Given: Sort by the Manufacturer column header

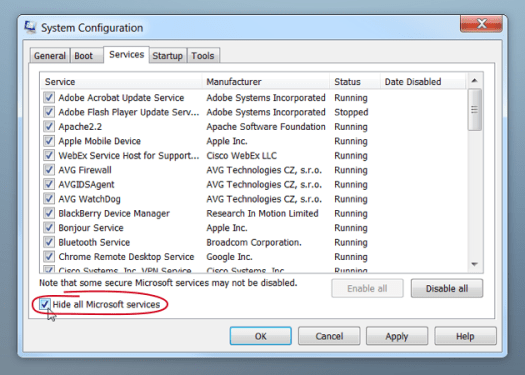Looking at the screenshot, I should pyautogui.click(x=266, y=81).
